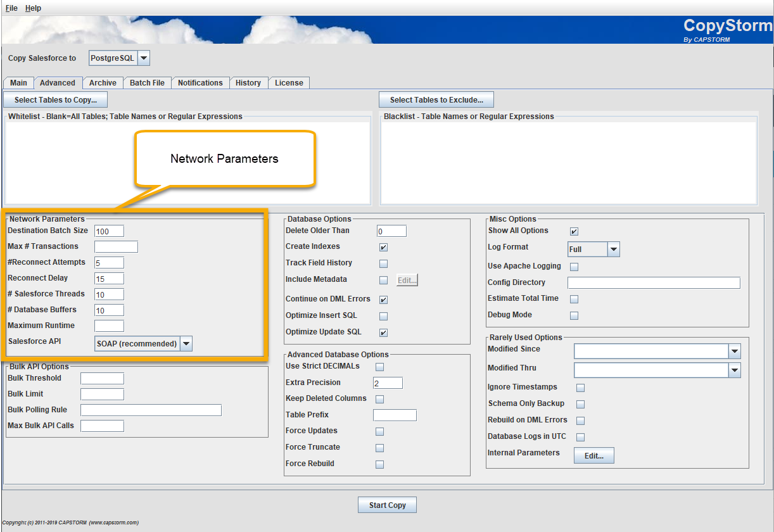774x532 pixels.
Task: Open the License tab
Action: coord(289,83)
